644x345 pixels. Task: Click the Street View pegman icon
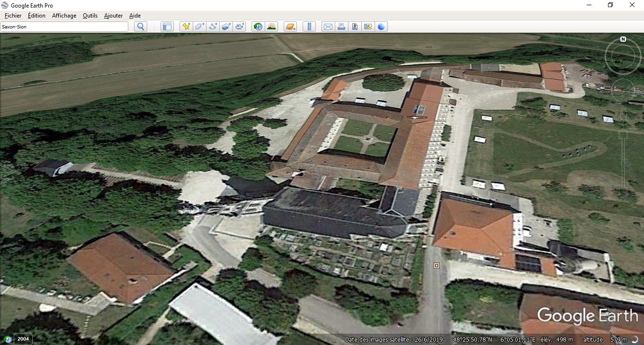coord(623,117)
